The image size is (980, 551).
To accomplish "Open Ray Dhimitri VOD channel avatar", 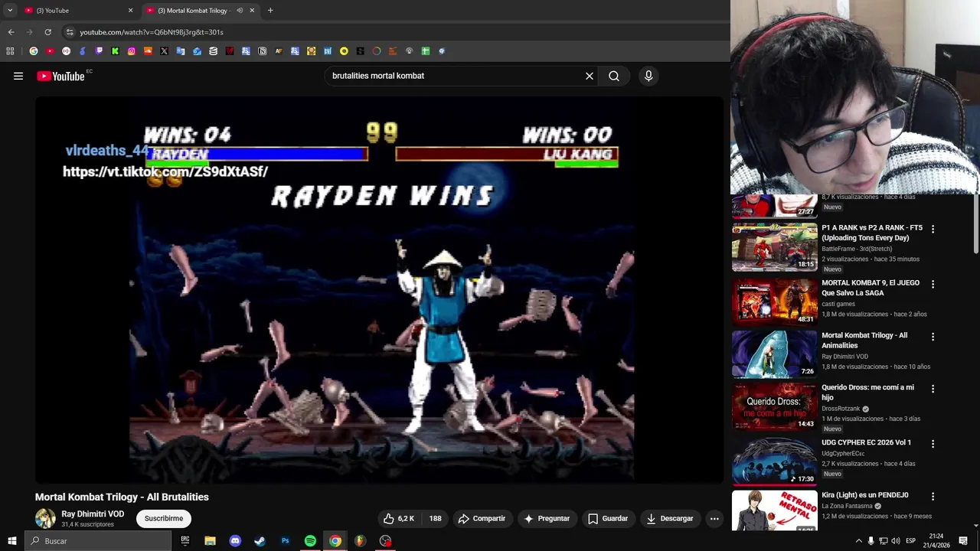I will [x=45, y=518].
